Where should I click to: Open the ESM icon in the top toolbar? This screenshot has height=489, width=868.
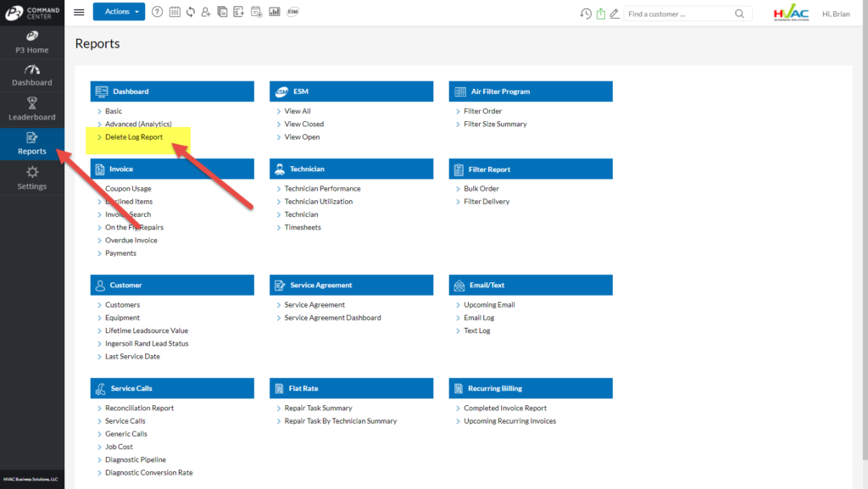(292, 11)
